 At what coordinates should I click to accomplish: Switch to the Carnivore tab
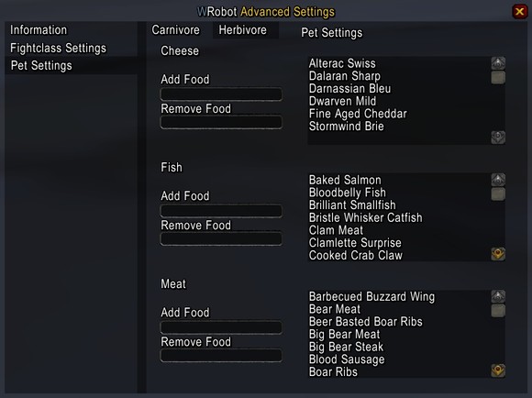176,30
